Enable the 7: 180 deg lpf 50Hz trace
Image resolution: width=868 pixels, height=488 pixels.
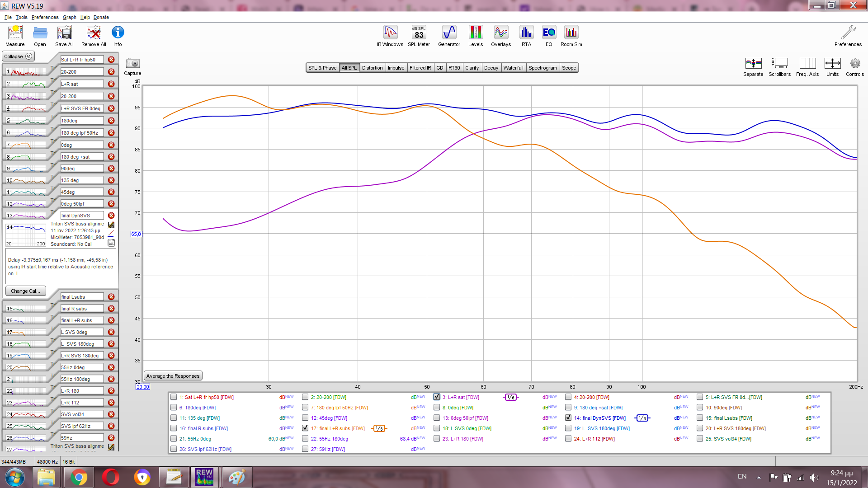[305, 408]
